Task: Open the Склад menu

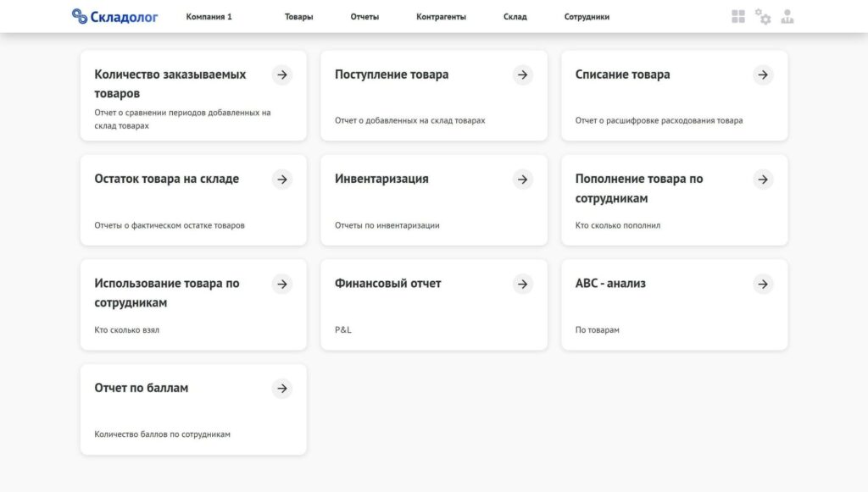Action: tap(515, 17)
